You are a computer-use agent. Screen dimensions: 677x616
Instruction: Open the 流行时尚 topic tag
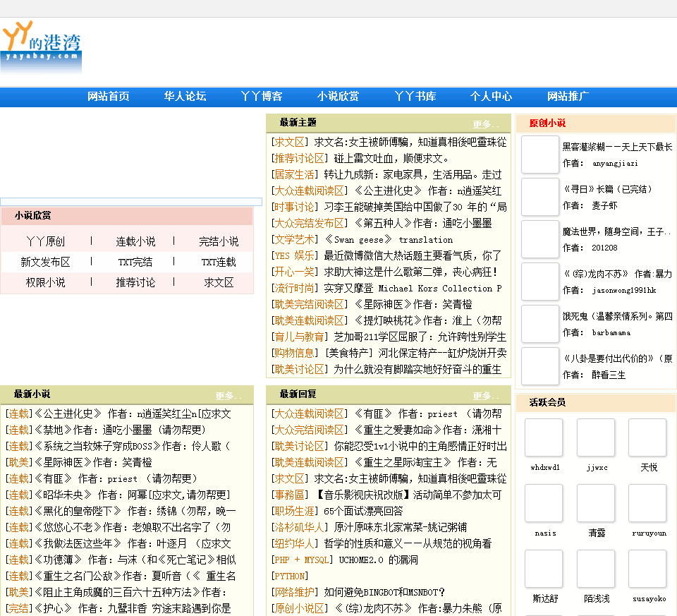tap(295, 289)
